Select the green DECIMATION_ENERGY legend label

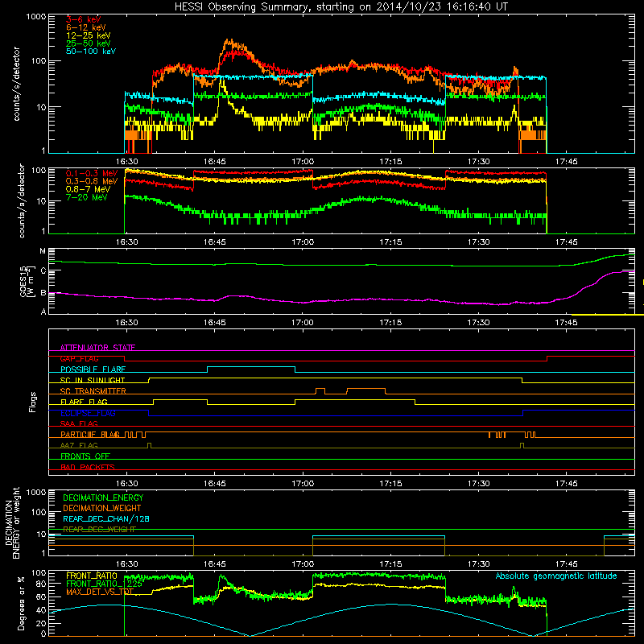point(103,497)
